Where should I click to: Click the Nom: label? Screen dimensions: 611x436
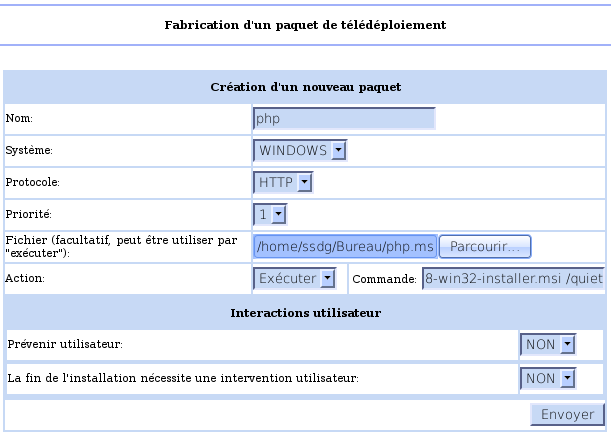[x=20, y=118]
